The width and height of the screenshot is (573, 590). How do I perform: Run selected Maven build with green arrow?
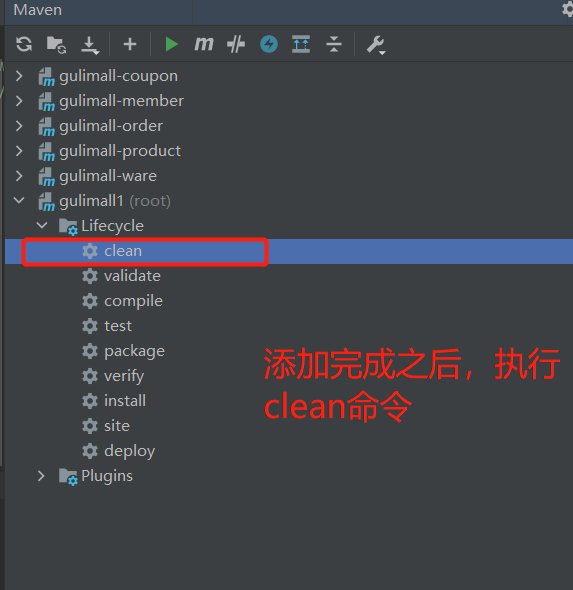click(x=172, y=44)
